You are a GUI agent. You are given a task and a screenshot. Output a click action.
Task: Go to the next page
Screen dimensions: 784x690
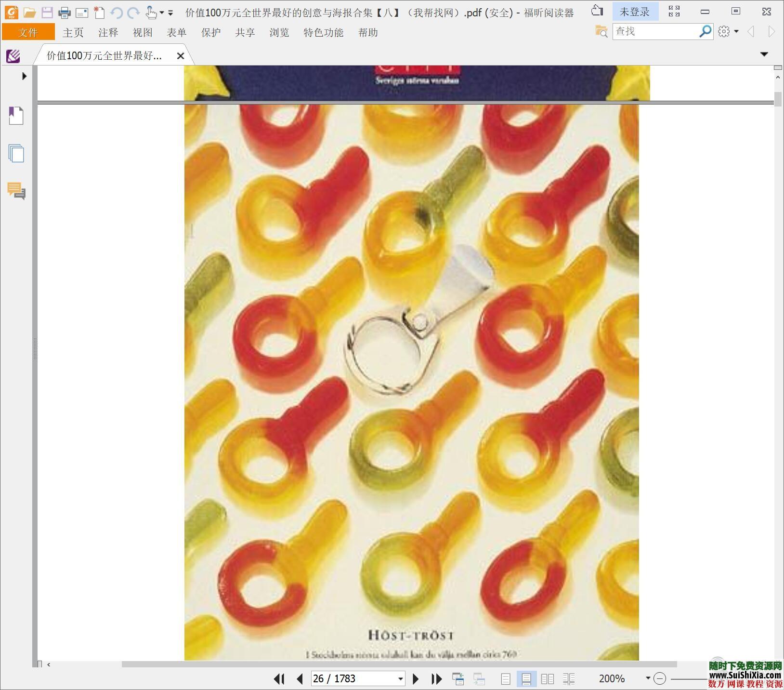point(416,679)
